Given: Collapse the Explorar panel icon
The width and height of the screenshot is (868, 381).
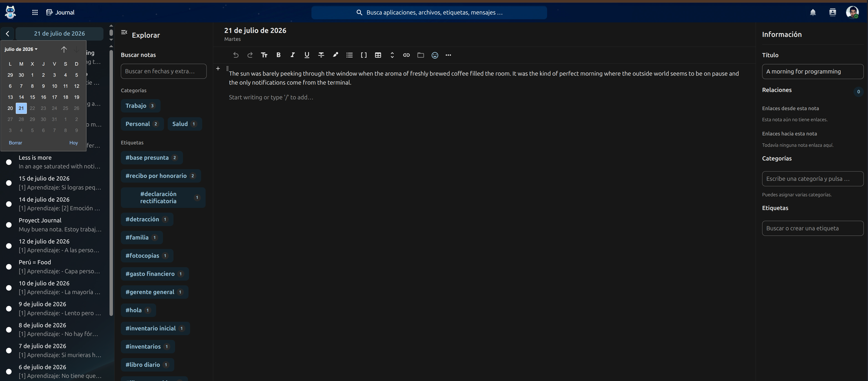Looking at the screenshot, I should click(x=124, y=32).
